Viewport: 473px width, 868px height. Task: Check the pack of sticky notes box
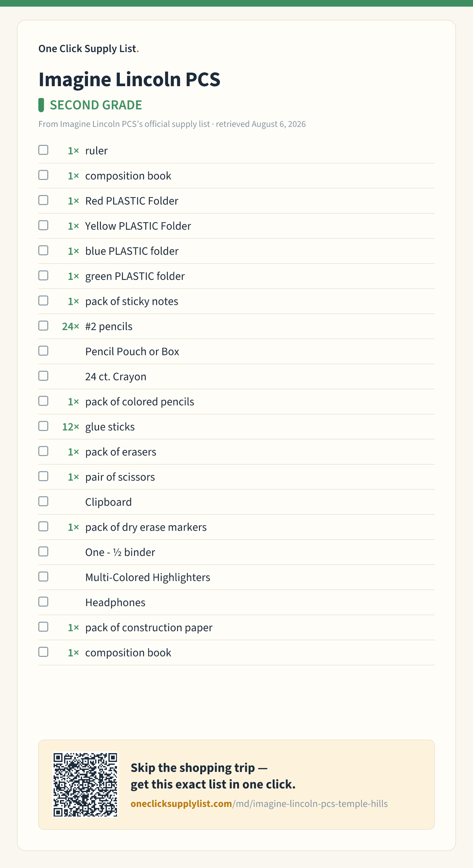pos(43,300)
